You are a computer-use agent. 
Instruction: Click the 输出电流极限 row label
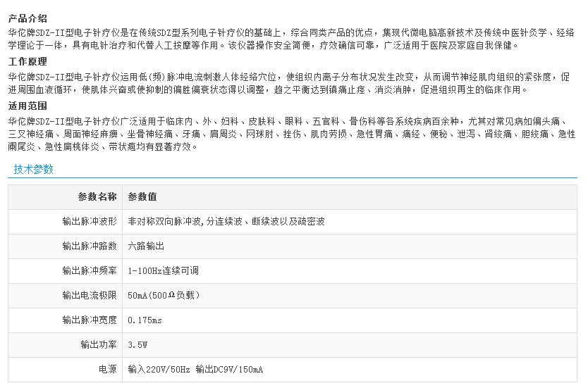(90, 295)
